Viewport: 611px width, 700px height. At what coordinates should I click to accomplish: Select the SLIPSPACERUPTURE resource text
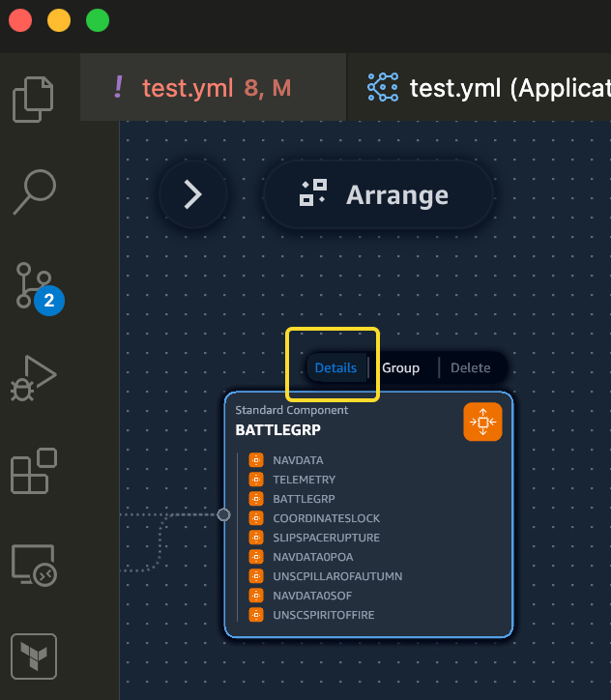click(x=326, y=538)
